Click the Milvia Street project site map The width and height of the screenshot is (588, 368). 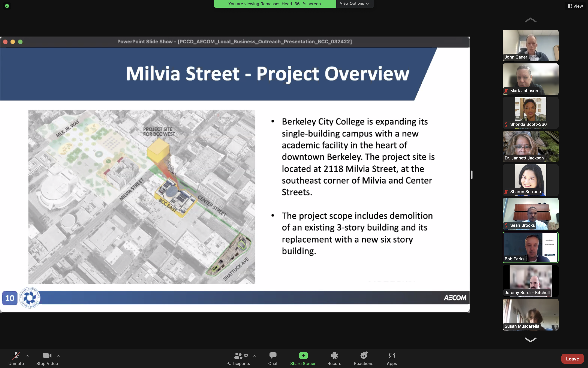point(142,197)
